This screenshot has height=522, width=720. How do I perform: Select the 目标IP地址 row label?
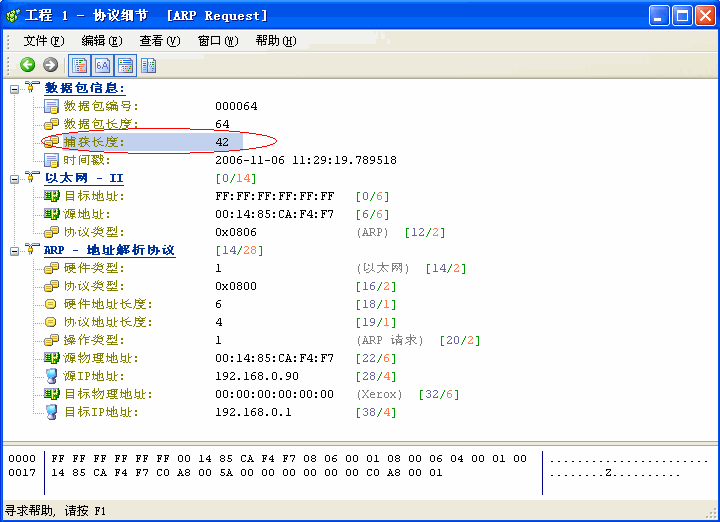tap(101, 412)
